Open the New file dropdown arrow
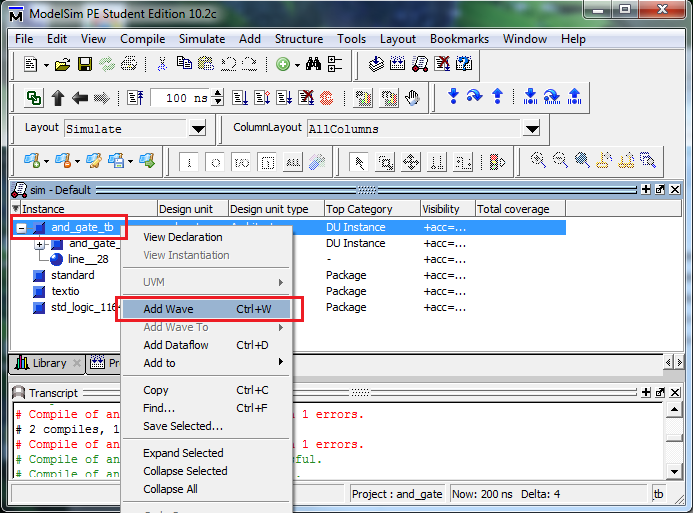The width and height of the screenshot is (693, 513). [x=46, y=65]
